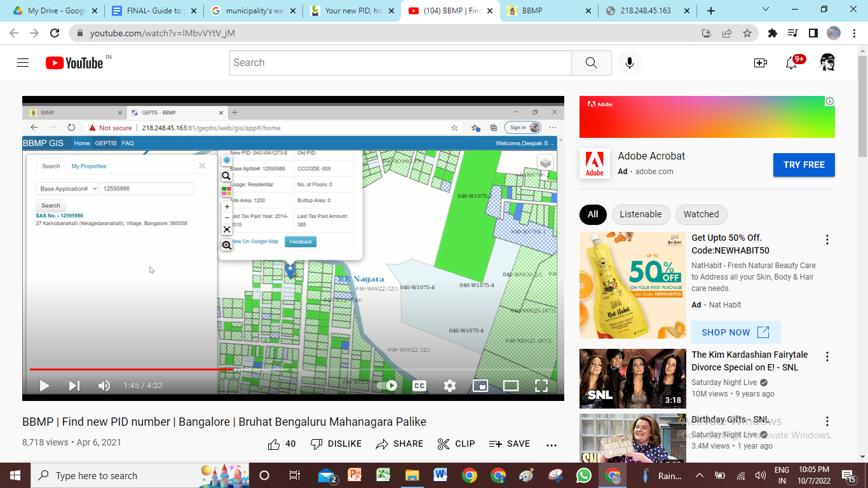The height and width of the screenshot is (488, 868).
Task: Open more actions ellipsis below video
Action: [x=552, y=445]
